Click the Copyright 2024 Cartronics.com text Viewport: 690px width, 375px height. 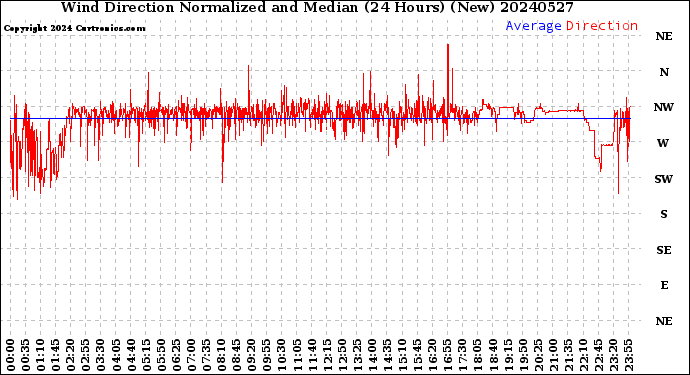[x=74, y=28]
